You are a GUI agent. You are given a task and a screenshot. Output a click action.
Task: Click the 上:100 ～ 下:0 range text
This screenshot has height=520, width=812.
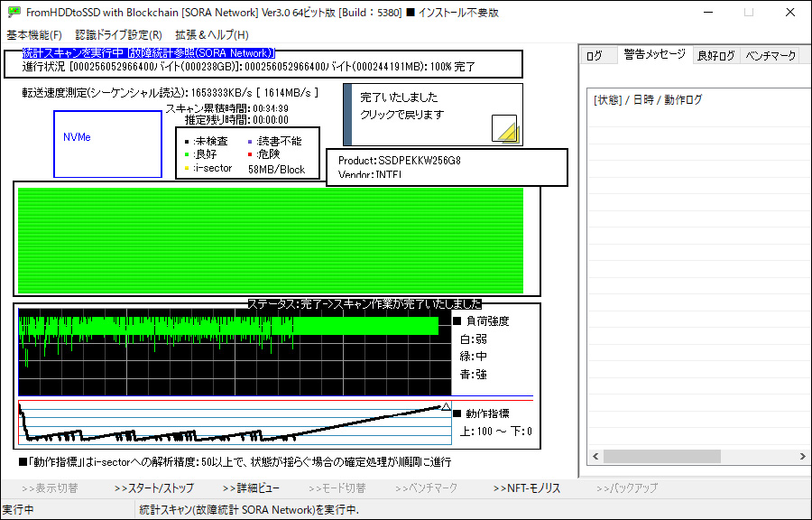pyautogui.click(x=495, y=432)
